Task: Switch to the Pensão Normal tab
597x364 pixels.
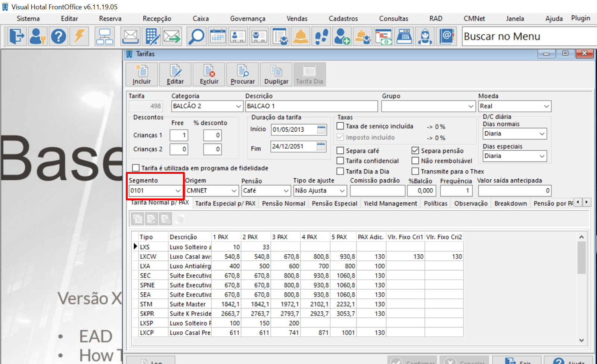Action: (x=283, y=204)
